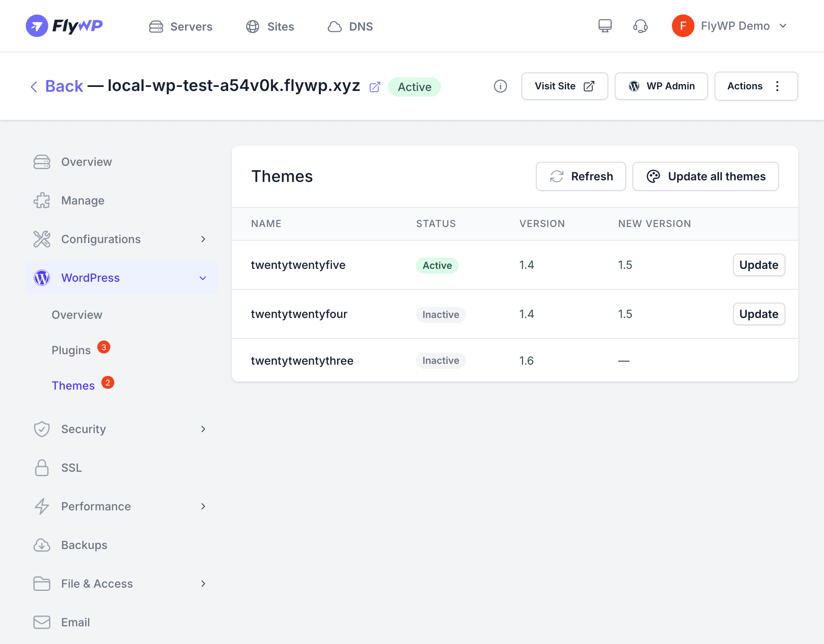Go Back to the sites list
The image size is (824, 644).
pyautogui.click(x=57, y=86)
